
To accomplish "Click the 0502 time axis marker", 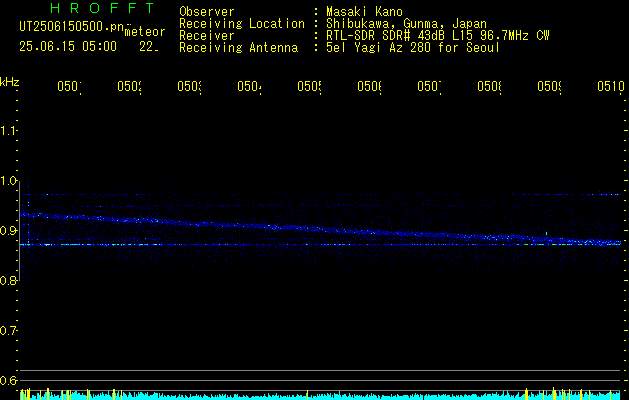I will pyautogui.click(x=130, y=86).
